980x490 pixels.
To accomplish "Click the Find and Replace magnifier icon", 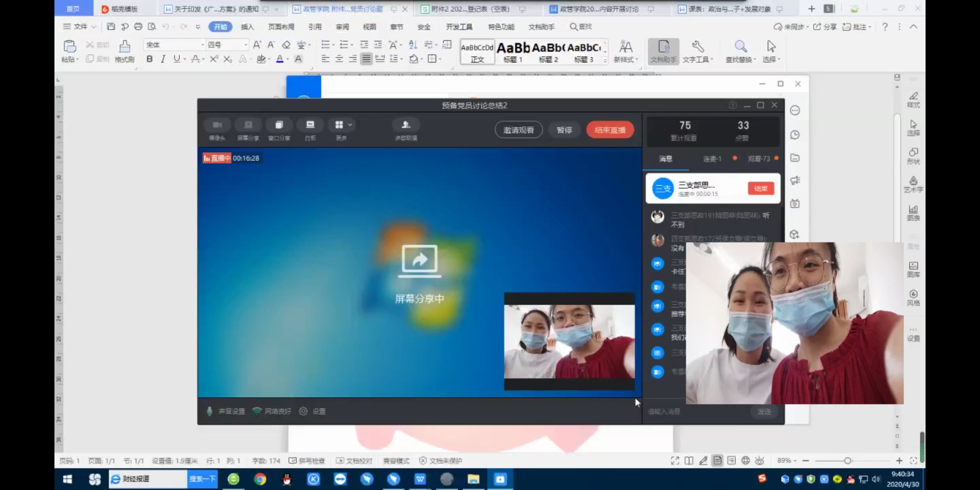I will (740, 47).
